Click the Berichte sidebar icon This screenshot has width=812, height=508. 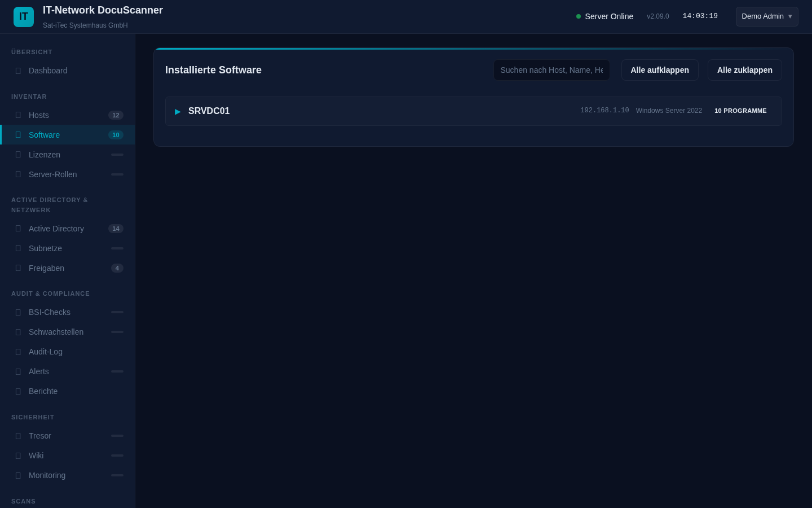click(18, 391)
